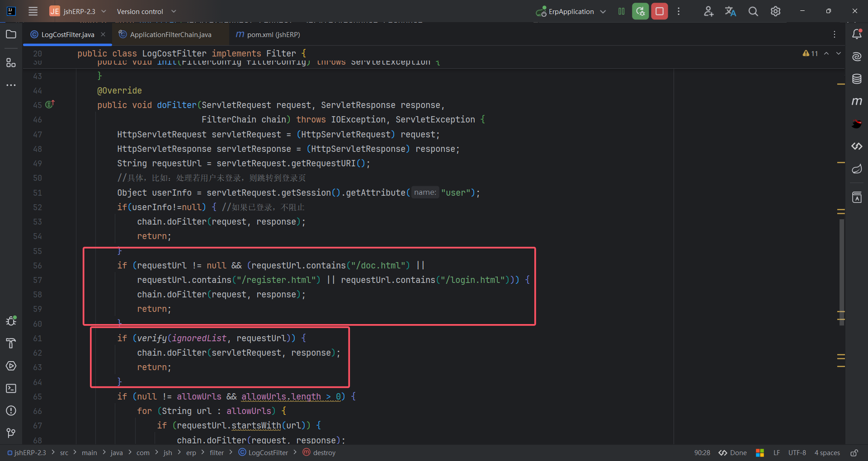Open the code brackets plugin tool window
The width and height of the screenshot is (868, 461).
857,146
